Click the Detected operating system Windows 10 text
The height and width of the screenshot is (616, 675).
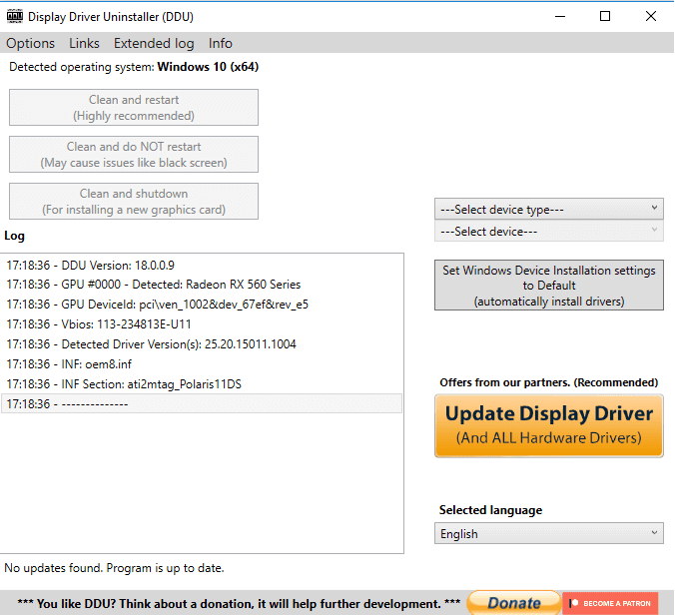pyautogui.click(x=134, y=67)
